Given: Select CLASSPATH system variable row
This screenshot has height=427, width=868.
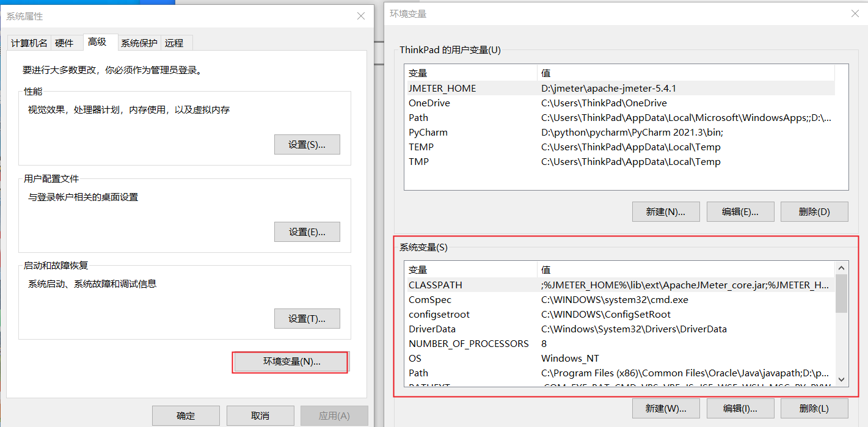Looking at the screenshot, I should pyautogui.click(x=621, y=285).
